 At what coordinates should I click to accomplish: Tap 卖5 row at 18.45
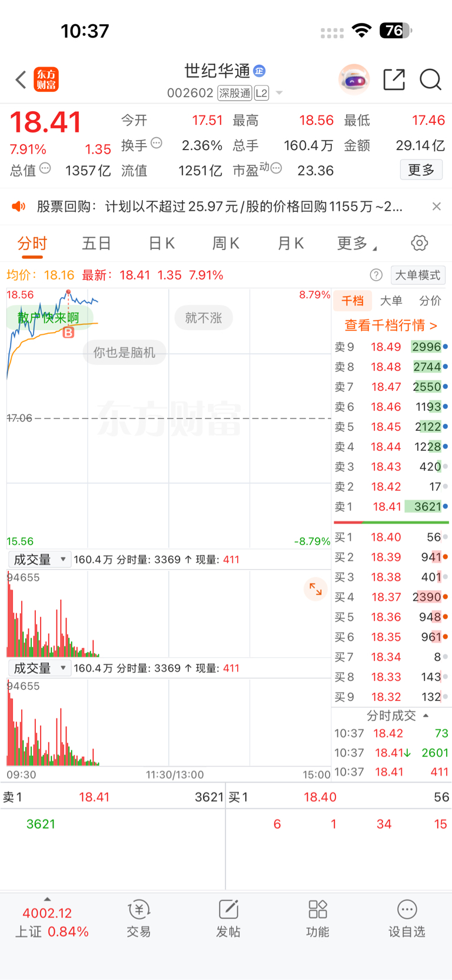coord(391,426)
